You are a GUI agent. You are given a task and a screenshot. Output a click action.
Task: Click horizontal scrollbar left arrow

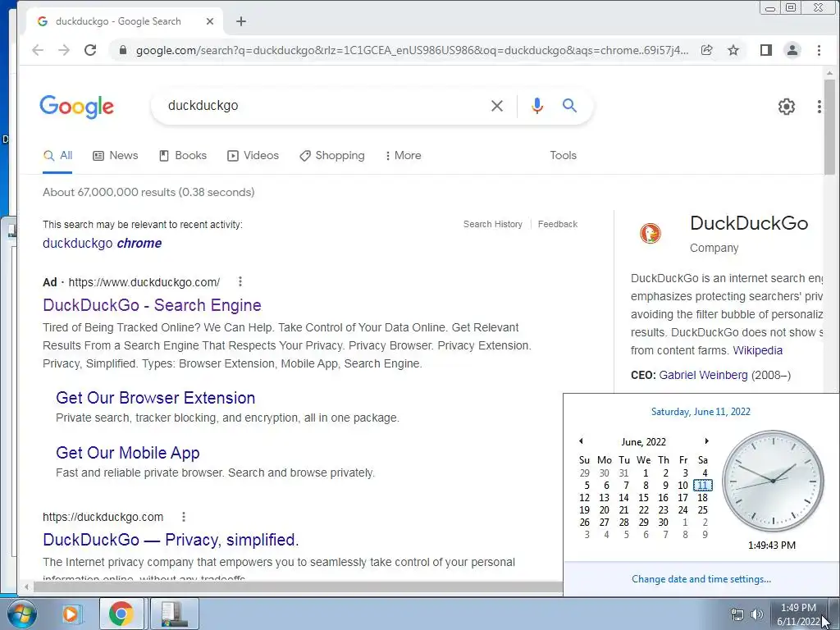pyautogui.click(x=25, y=587)
